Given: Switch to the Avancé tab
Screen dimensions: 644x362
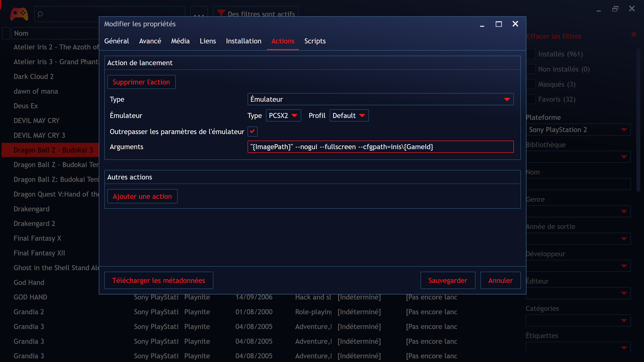Looking at the screenshot, I should (150, 41).
